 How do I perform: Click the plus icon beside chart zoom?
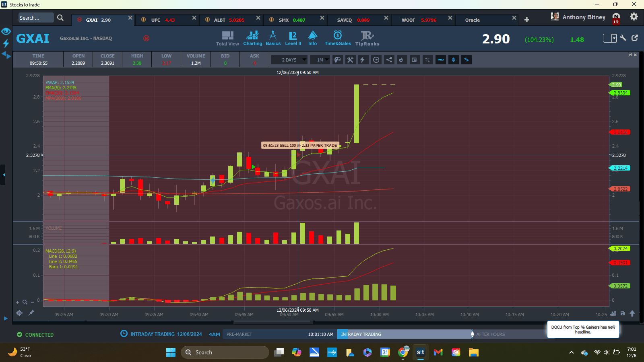17,302
